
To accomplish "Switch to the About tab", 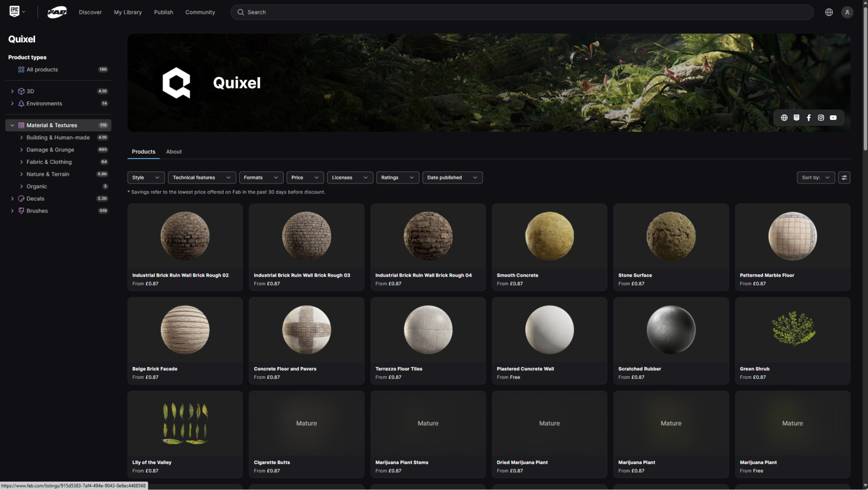I will tap(174, 151).
